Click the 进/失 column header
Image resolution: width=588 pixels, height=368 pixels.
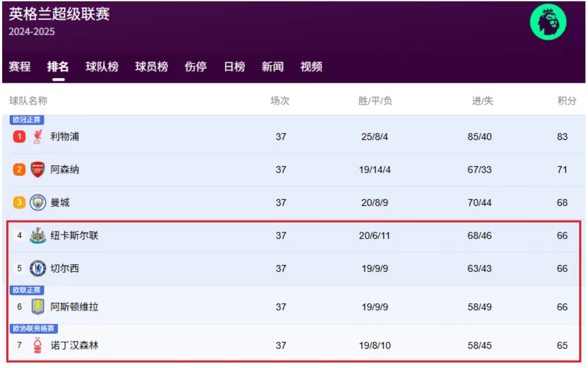click(x=482, y=101)
